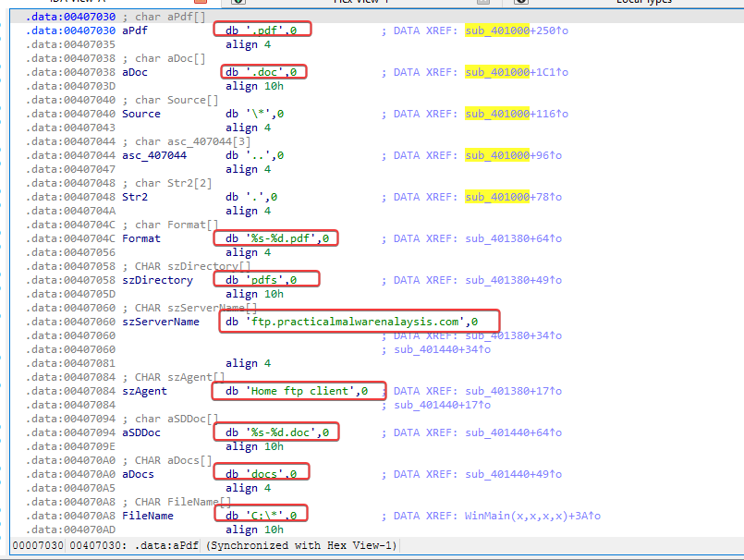Click the address .data:0040703D
The image size is (744, 560).
point(70,86)
